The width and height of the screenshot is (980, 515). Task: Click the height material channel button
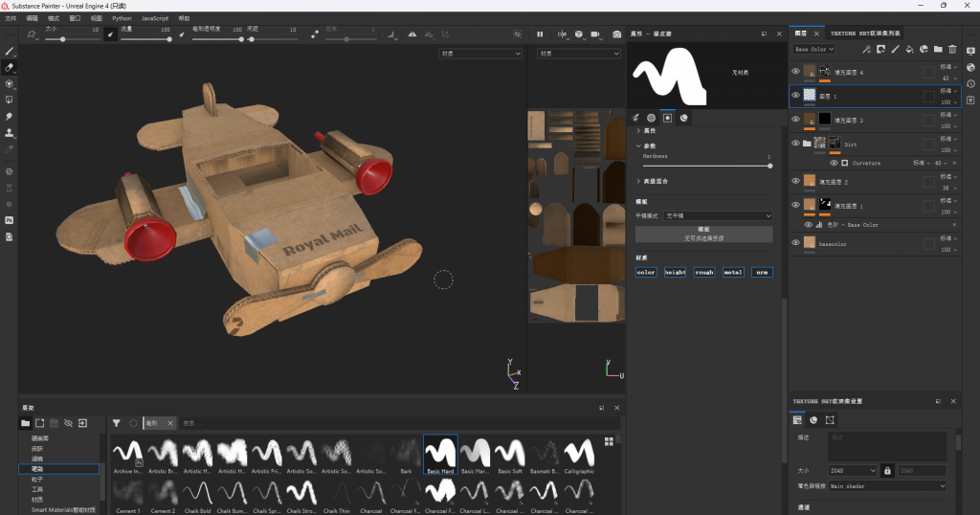[x=676, y=272]
